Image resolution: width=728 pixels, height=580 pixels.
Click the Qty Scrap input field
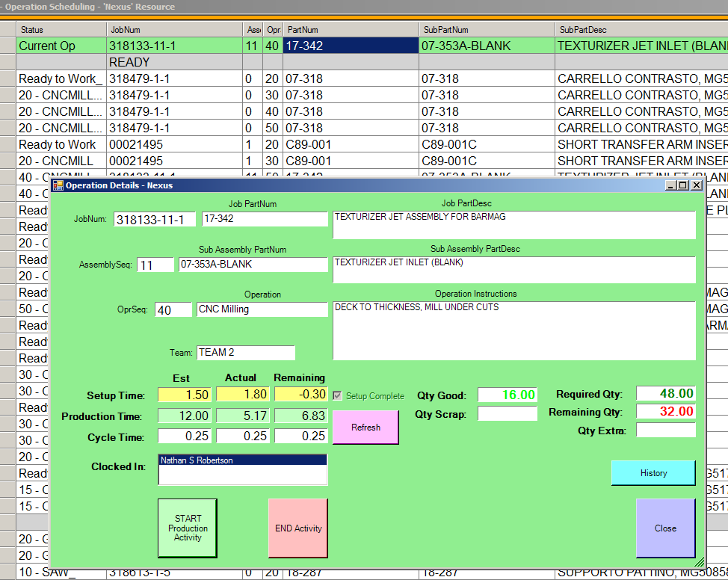tap(508, 414)
